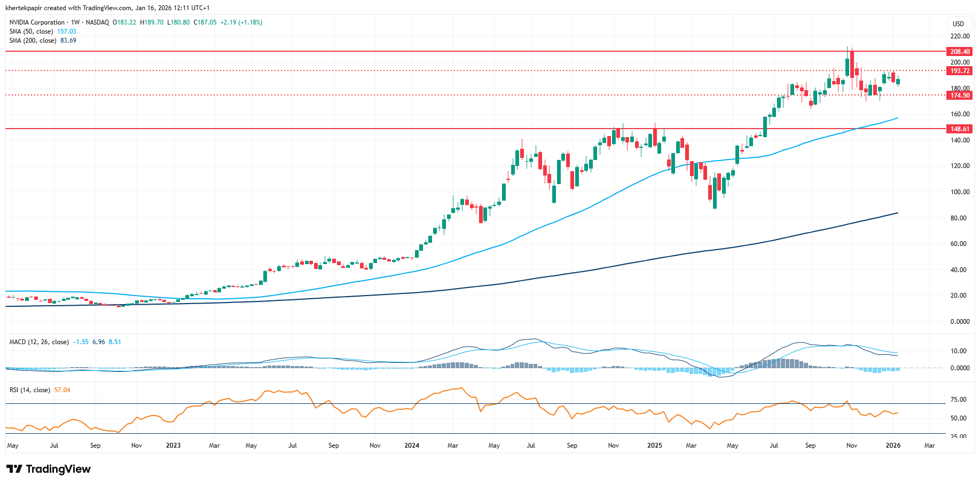Screen dimensions: 980x485
Task: Click the RSI value 57.04
Action: point(62,390)
